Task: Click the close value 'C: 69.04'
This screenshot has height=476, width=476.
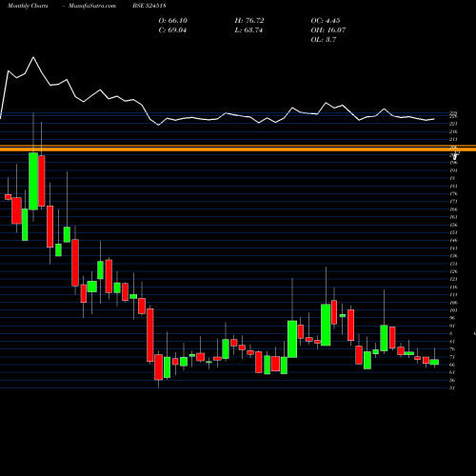Action: [x=172, y=30]
